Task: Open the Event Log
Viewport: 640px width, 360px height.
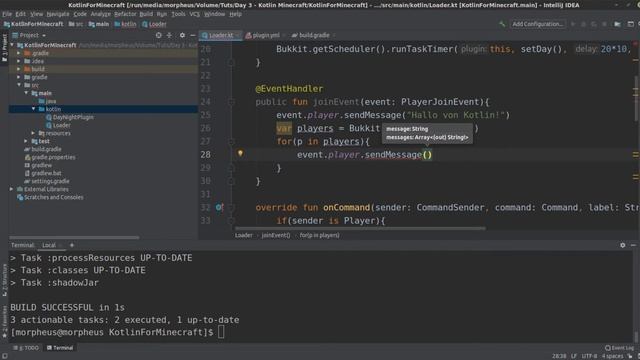Action: point(620,348)
